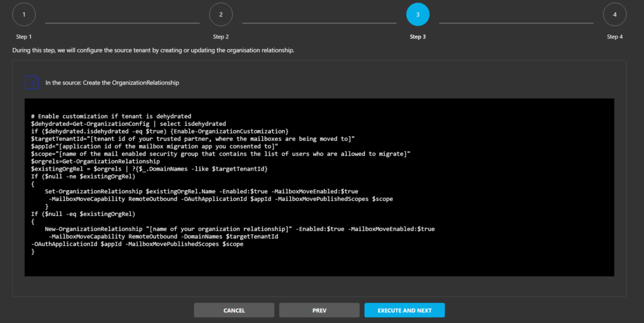
Task: Click the '$targetTenantId=' script line
Action: pyautogui.click(x=192, y=139)
